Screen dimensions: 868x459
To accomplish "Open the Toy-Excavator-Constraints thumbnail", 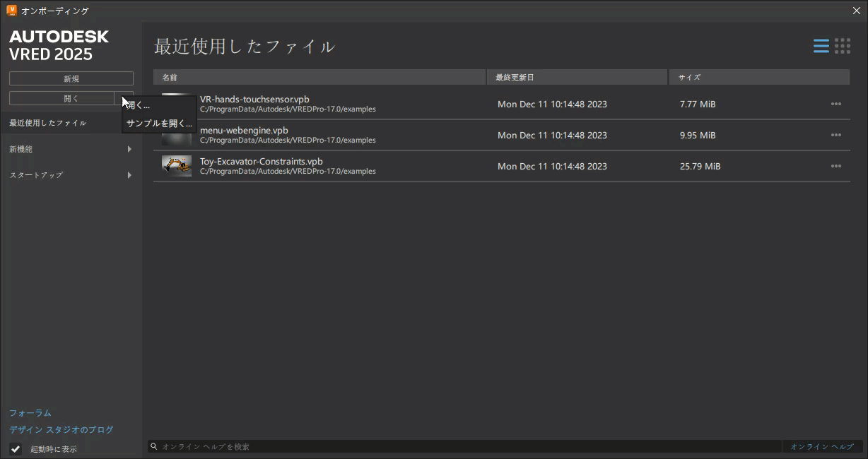I will point(177,166).
